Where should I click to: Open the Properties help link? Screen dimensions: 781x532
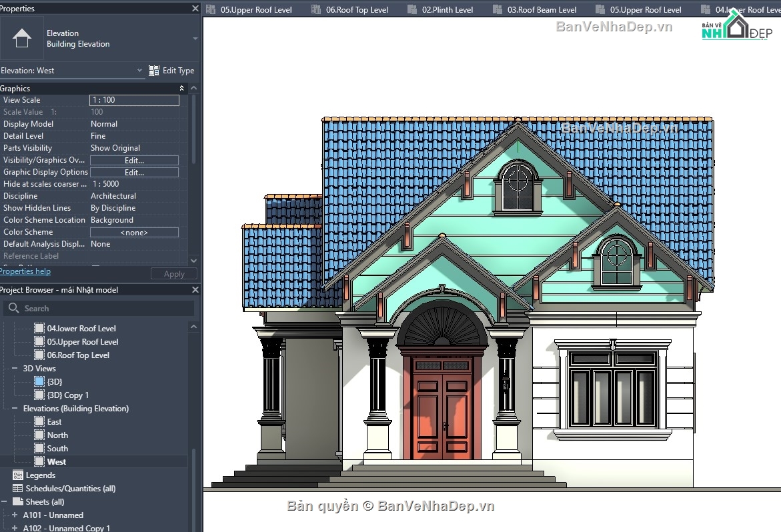25,271
